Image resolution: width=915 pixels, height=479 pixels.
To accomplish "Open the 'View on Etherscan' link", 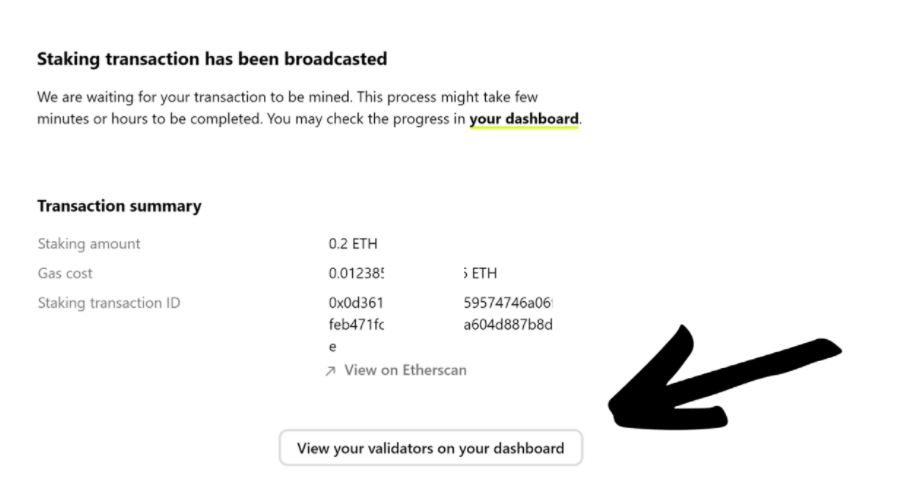I will pos(404,370).
